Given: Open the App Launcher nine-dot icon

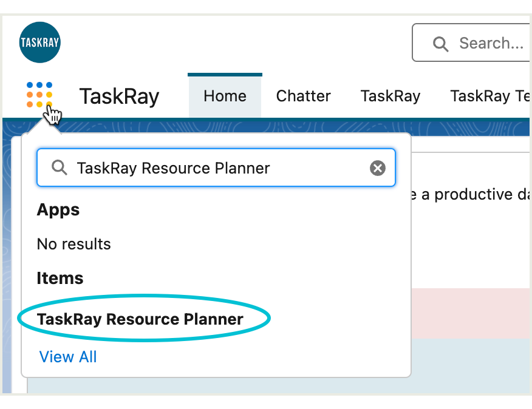Looking at the screenshot, I should pyautogui.click(x=39, y=95).
